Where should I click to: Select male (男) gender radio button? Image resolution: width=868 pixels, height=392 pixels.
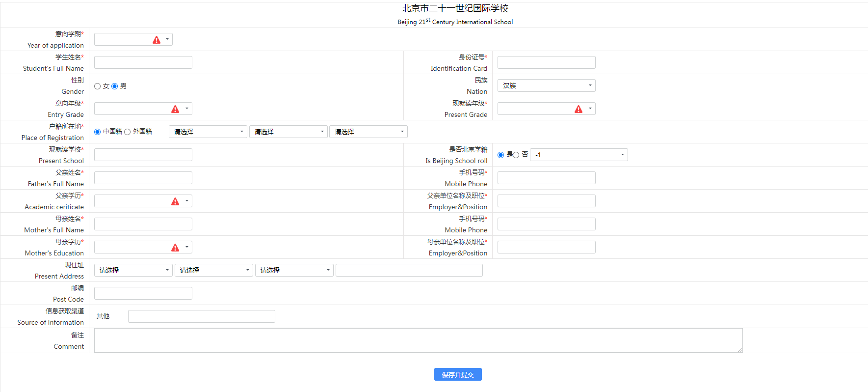pyautogui.click(x=115, y=86)
